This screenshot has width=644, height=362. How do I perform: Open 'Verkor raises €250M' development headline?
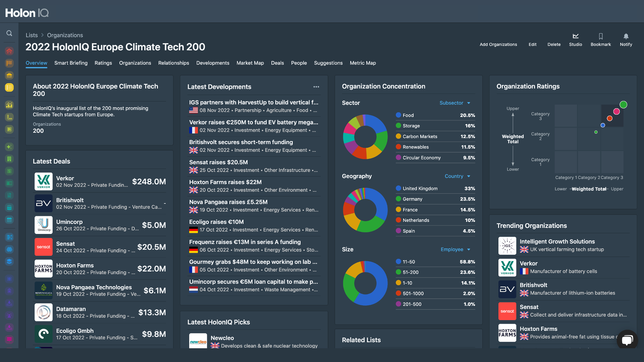point(254,122)
